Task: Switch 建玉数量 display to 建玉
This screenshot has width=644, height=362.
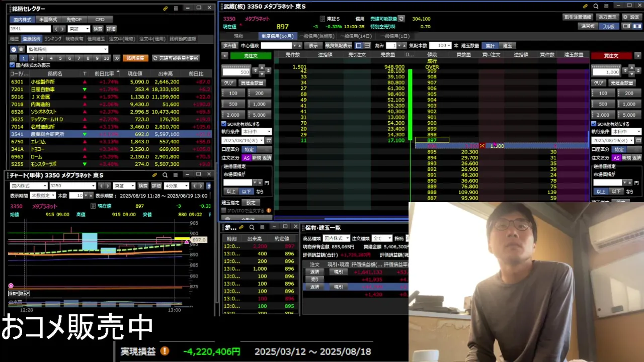Action: (508, 45)
